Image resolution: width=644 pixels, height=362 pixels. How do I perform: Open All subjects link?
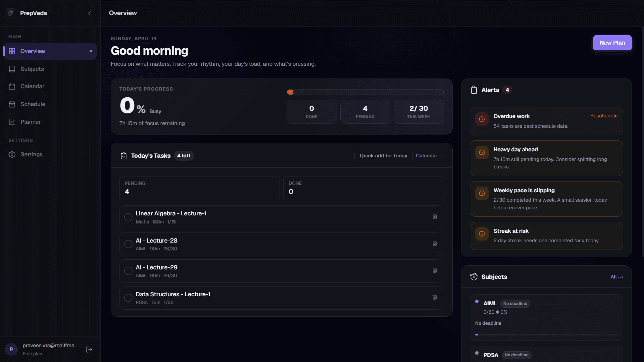pos(616,277)
